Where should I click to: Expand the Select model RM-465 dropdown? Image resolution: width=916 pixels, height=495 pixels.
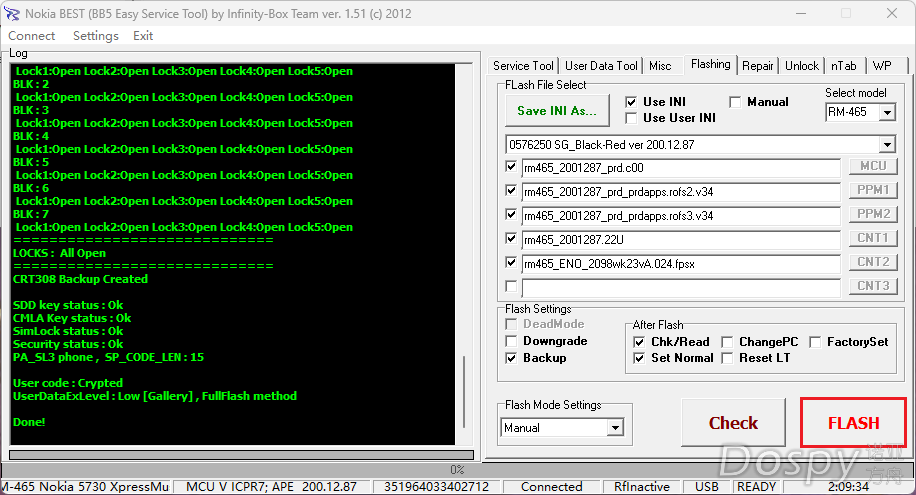pos(887,112)
